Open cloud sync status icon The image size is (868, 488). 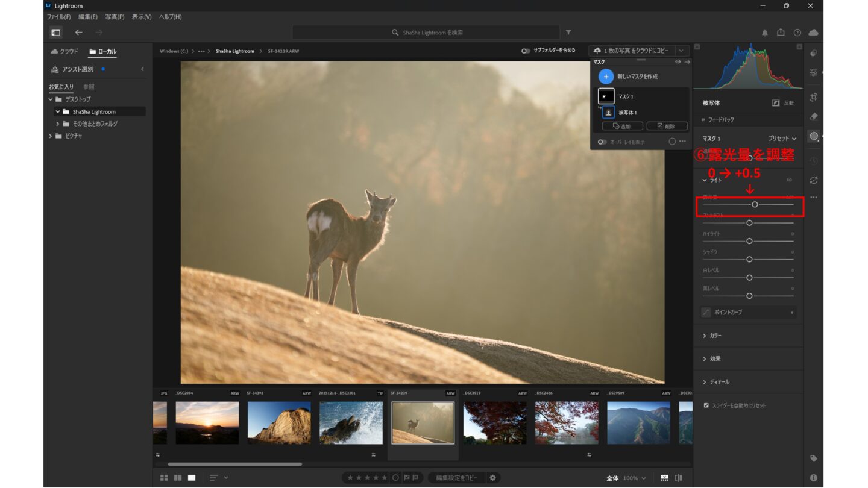pos(813,33)
